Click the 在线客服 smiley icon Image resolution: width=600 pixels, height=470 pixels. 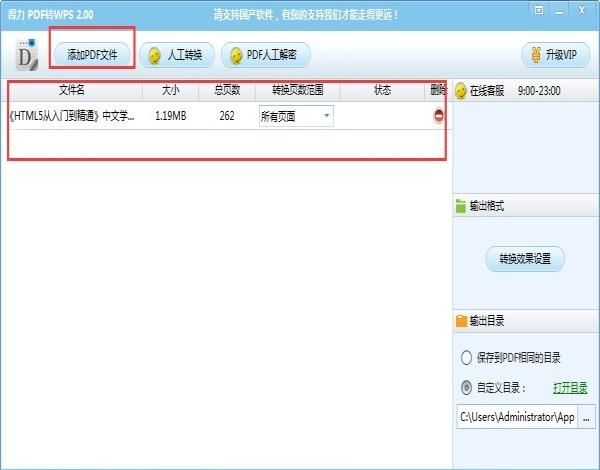461,91
